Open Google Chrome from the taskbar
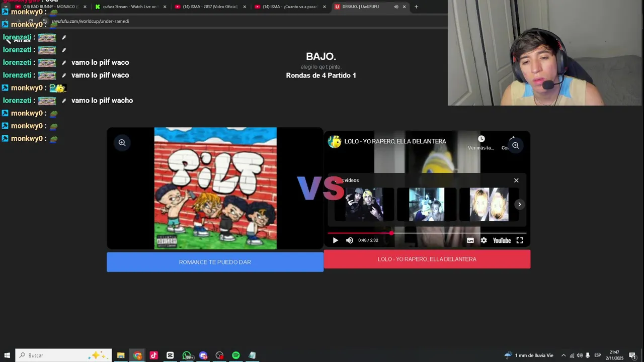Image resolution: width=644 pixels, height=362 pixels. tap(137, 355)
